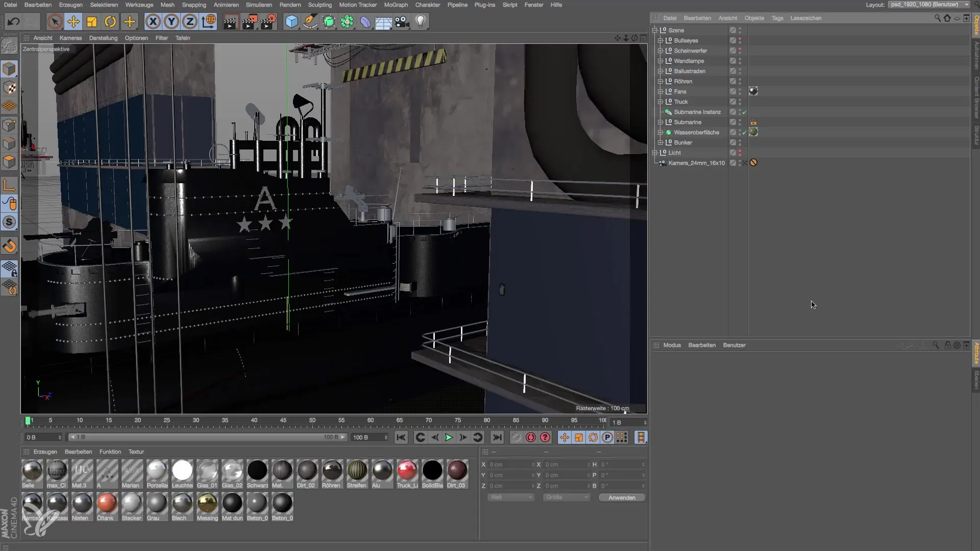Viewport: 980px width, 551px height.
Task: Select the Move tool
Action: [73, 21]
